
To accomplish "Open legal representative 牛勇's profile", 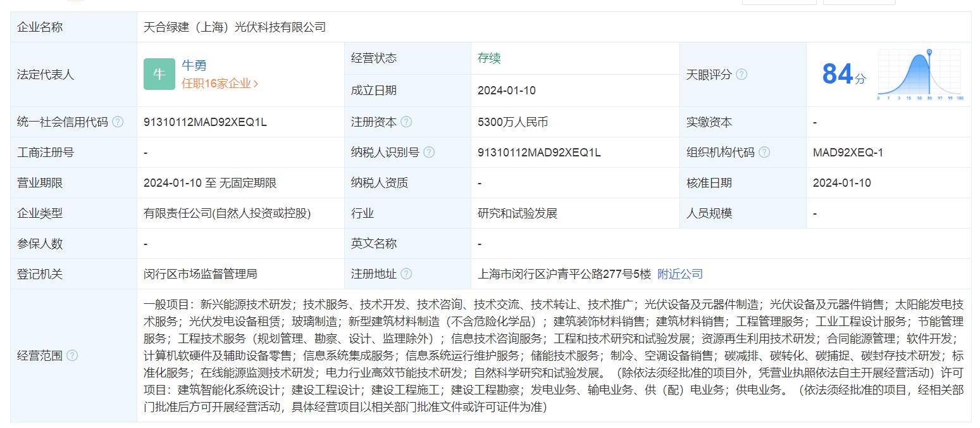I will pyautogui.click(x=194, y=65).
